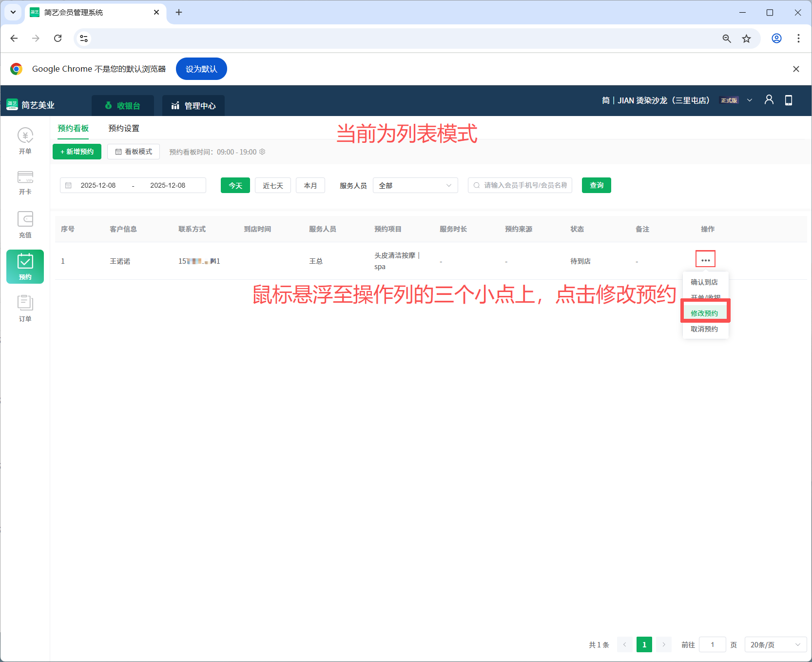Choose 取消预约 from the context menu
The height and width of the screenshot is (662, 812).
[x=704, y=329]
